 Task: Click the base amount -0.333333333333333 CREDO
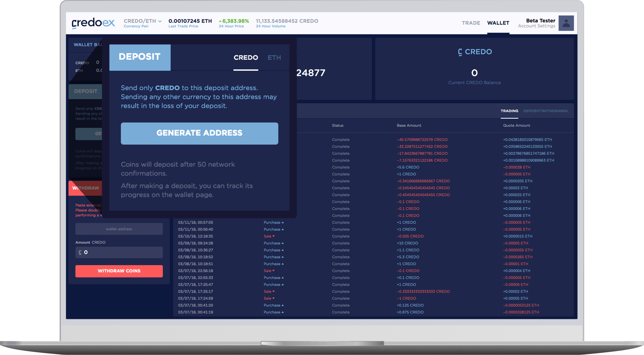[423, 292]
